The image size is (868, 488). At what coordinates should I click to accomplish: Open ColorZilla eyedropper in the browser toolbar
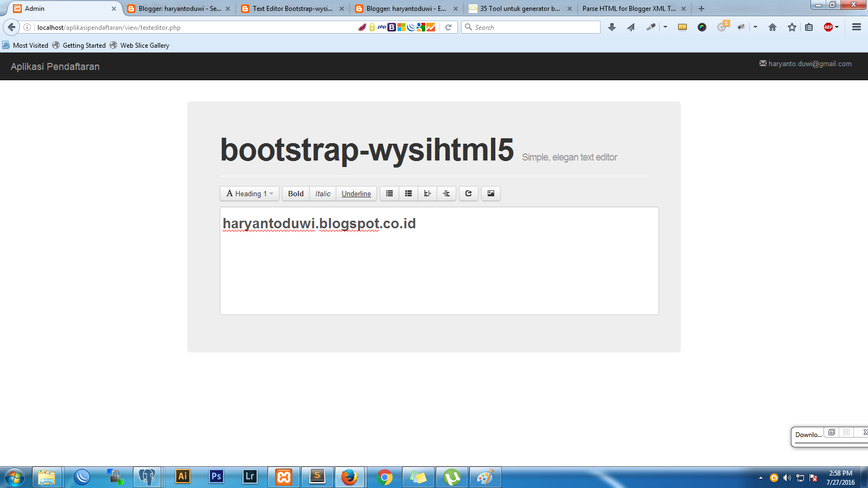pos(650,27)
